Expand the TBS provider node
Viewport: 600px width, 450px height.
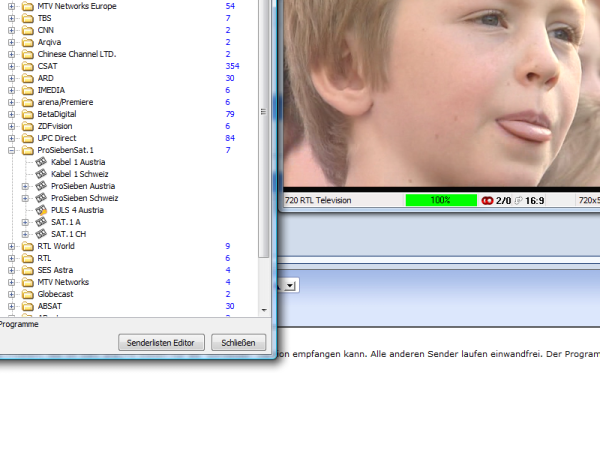11,18
